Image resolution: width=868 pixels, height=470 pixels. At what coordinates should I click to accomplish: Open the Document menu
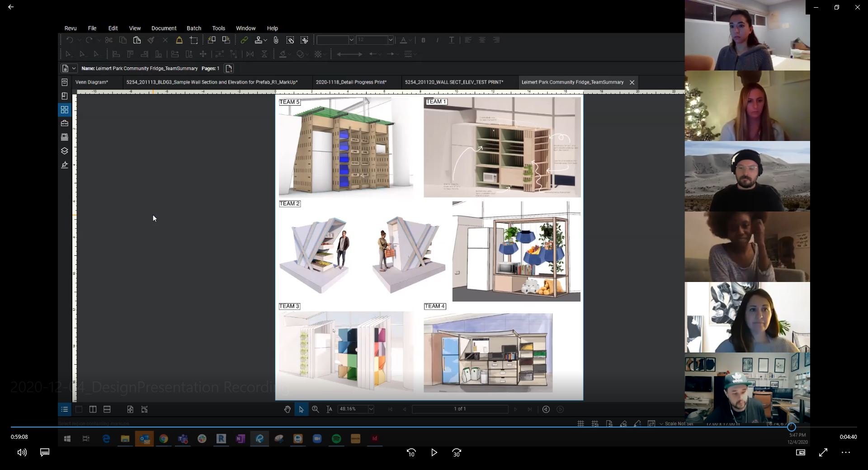pyautogui.click(x=164, y=28)
